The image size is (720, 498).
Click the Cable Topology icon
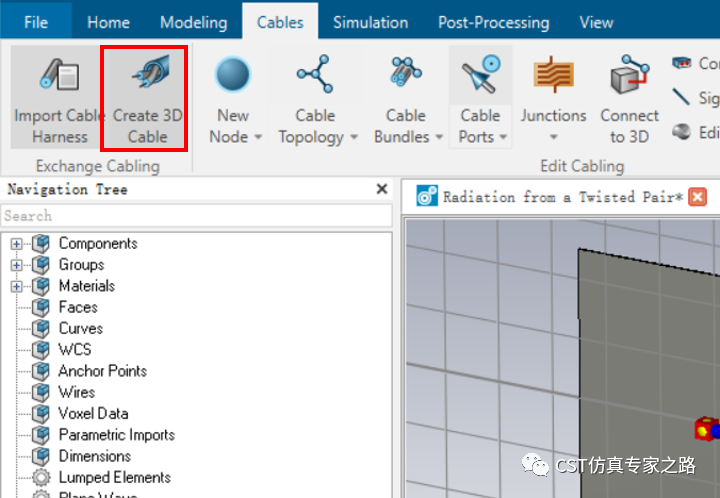tap(315, 74)
